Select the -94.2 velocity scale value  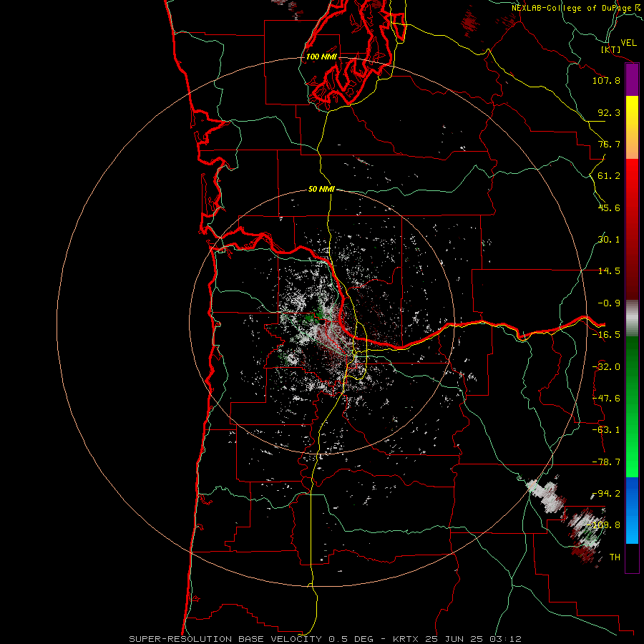[x=606, y=494]
